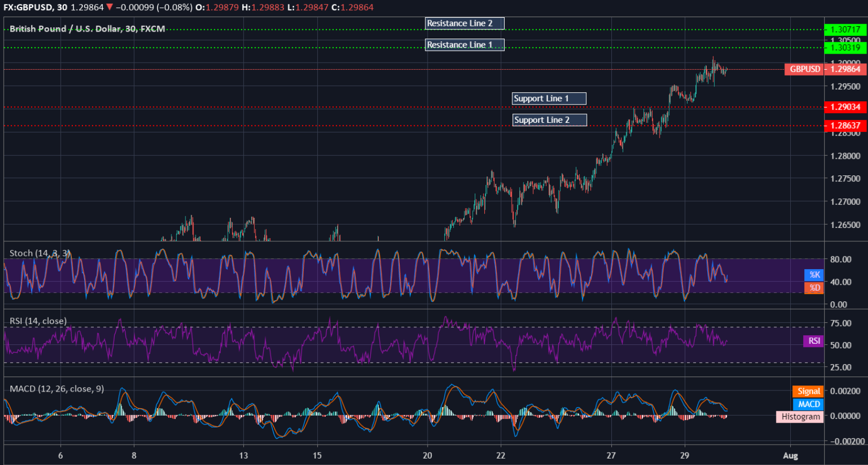The height and width of the screenshot is (465, 868).
Task: Click the C:1.29864 close value in header
Action: pos(353,8)
